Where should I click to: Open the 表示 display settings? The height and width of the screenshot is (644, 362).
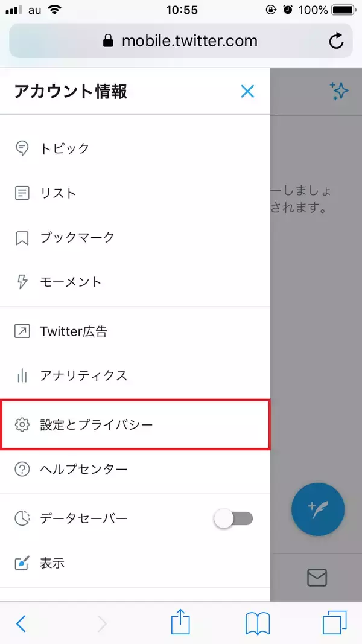[x=52, y=563]
